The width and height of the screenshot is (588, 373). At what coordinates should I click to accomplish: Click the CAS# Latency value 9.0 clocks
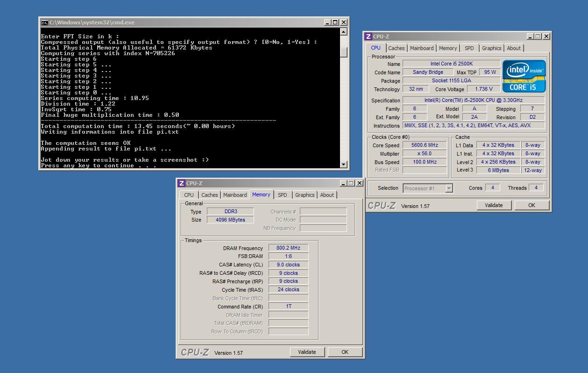(x=288, y=265)
